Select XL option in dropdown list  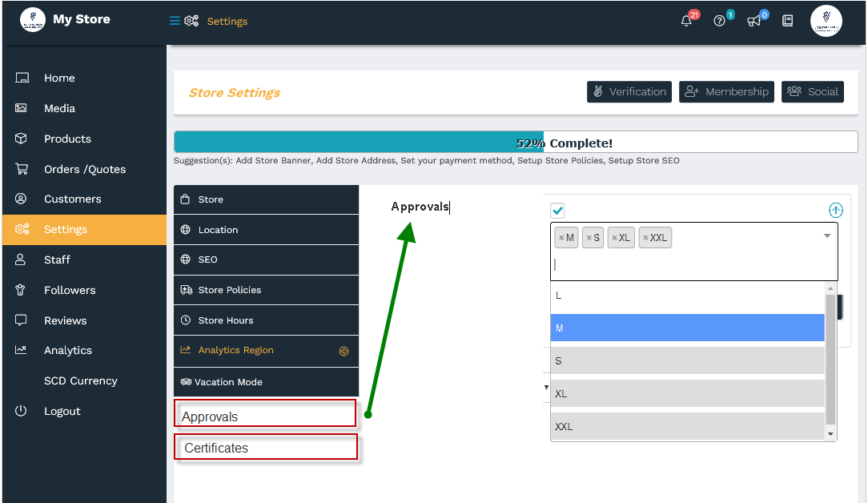pyautogui.click(x=688, y=393)
